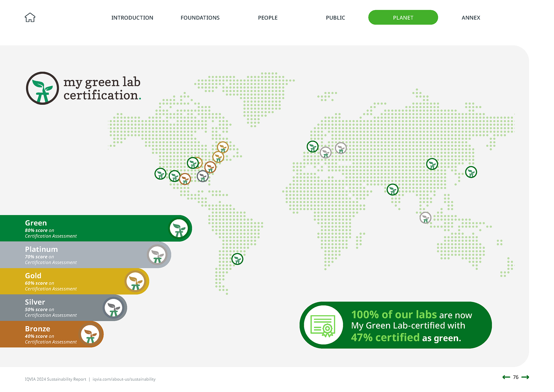Click the Gold 60% score label

[51, 282]
